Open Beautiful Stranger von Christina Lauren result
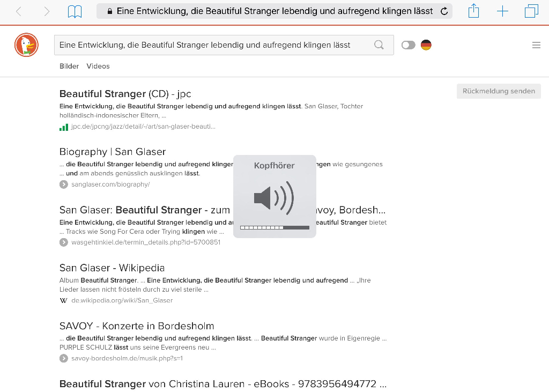This screenshot has height=392, width=549. click(x=222, y=384)
